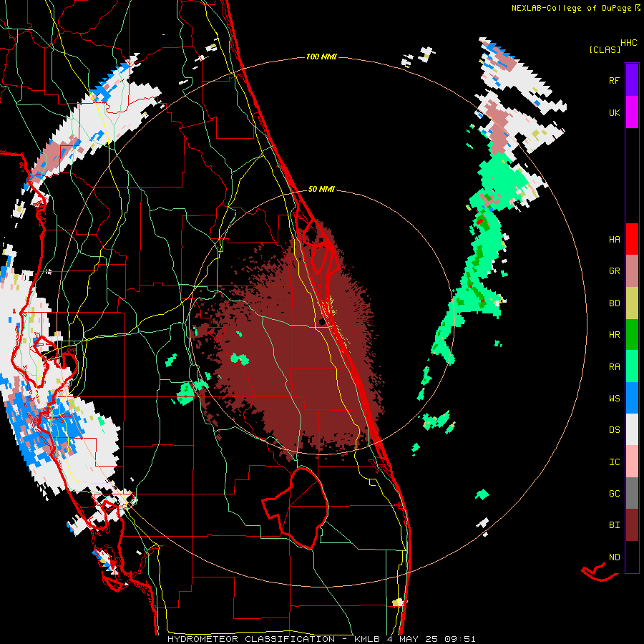The width and height of the screenshot is (644, 644).
Task: Click the '[CLAS]' legend header text
Action: point(605,49)
